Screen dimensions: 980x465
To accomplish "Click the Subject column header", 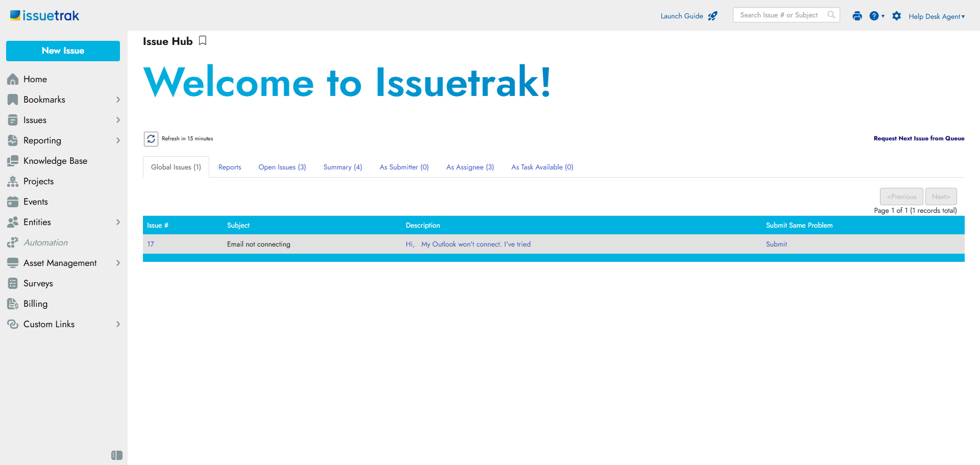I will pos(238,225).
